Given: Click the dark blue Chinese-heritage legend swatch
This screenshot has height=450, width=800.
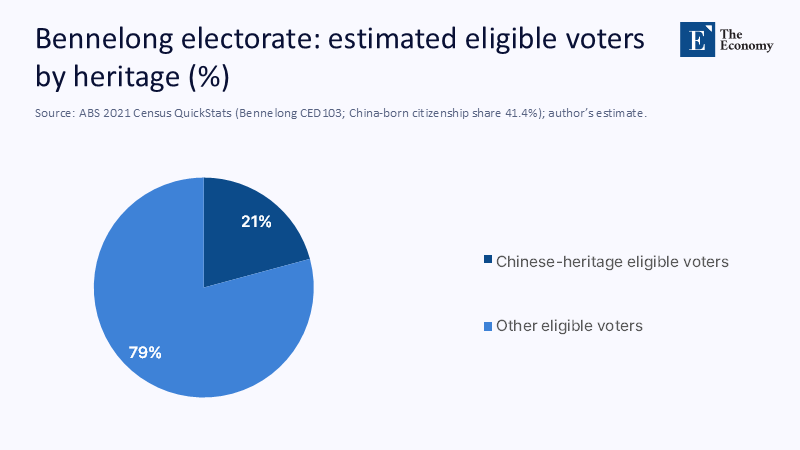Looking at the screenshot, I should click(x=488, y=261).
